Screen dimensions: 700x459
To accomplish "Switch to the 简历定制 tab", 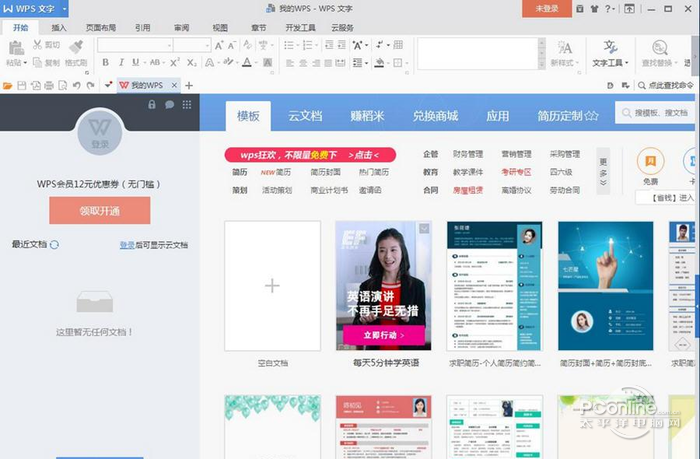I will point(567,116).
